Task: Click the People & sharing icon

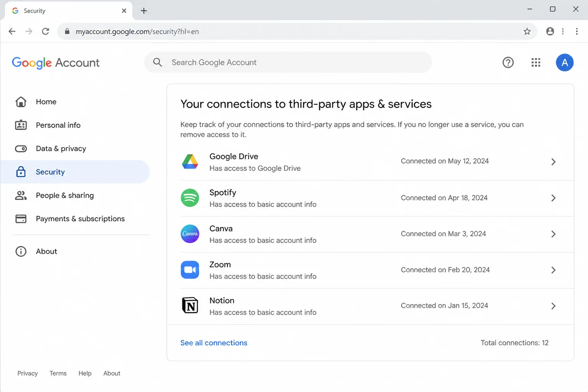Action: click(21, 195)
